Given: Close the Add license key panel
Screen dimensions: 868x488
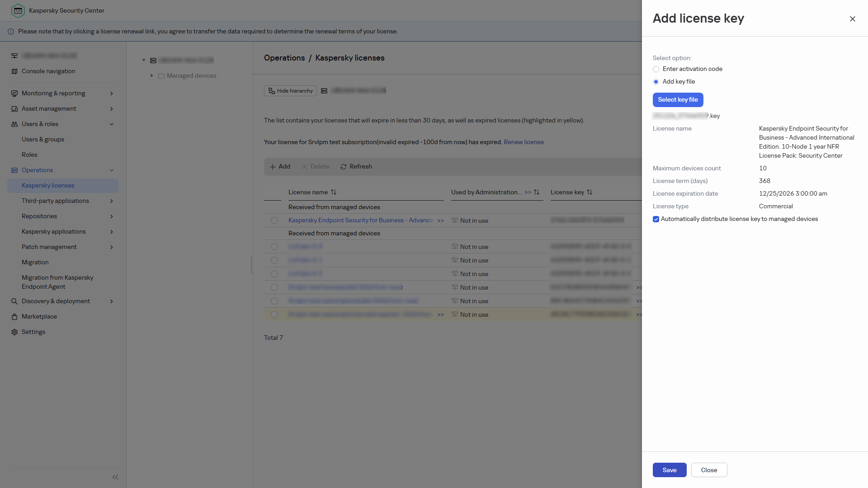Looking at the screenshot, I should point(852,19).
